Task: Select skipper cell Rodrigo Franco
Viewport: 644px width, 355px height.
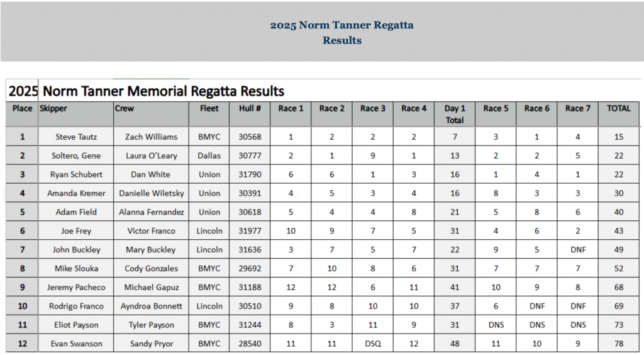Action: [x=76, y=307]
